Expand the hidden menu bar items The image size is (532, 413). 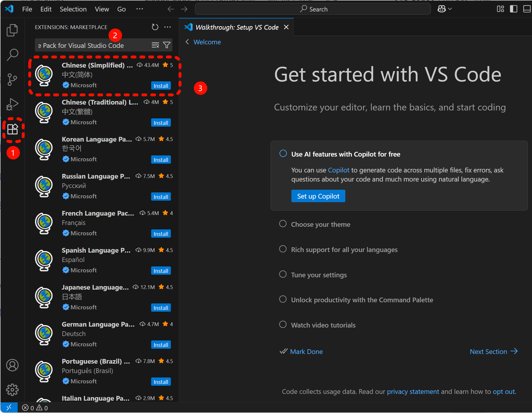coord(140,9)
